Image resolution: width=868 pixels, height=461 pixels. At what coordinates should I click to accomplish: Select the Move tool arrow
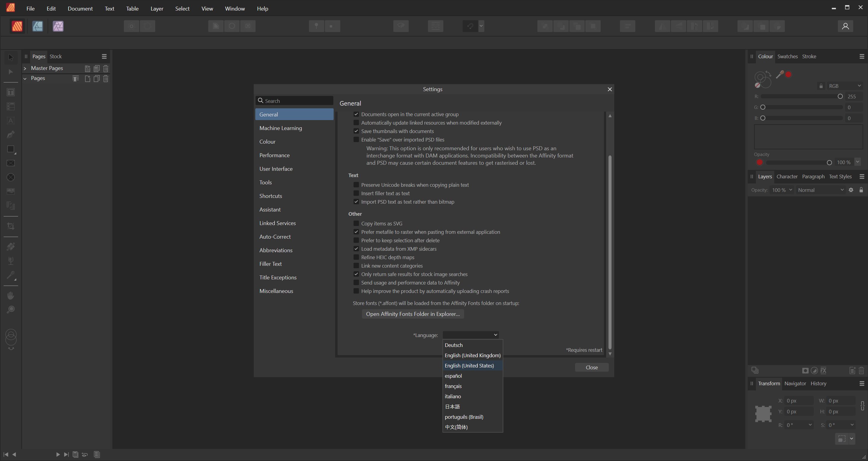11,57
